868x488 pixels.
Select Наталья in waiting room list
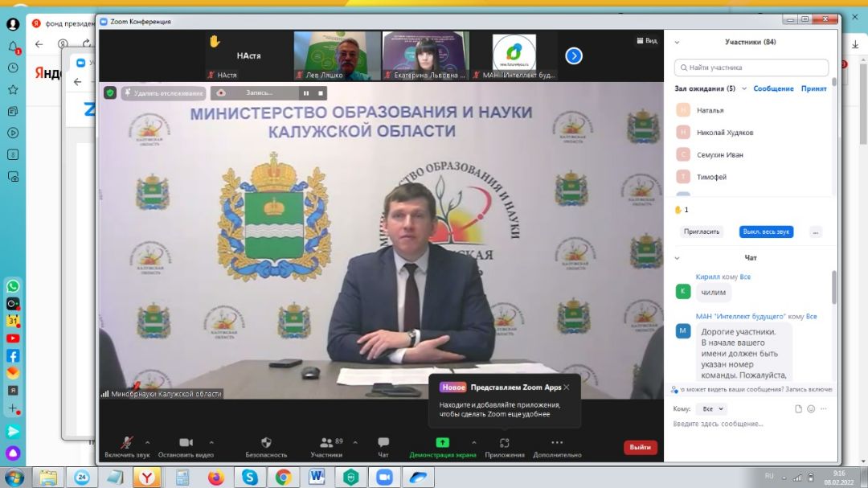point(752,110)
